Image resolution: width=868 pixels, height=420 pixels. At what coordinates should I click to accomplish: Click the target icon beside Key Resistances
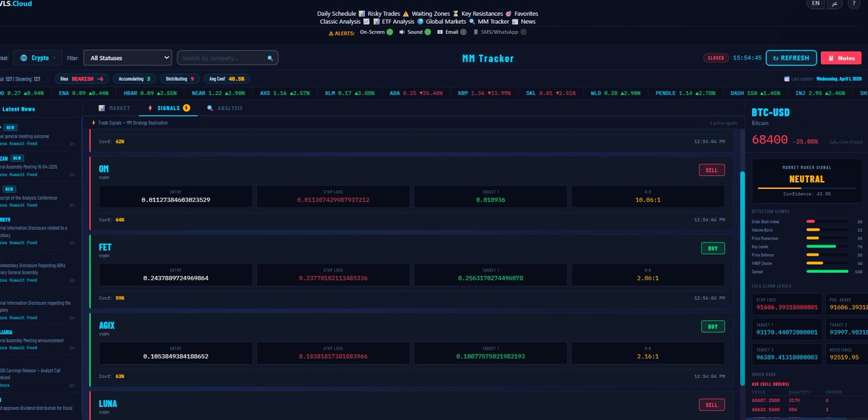click(508, 14)
